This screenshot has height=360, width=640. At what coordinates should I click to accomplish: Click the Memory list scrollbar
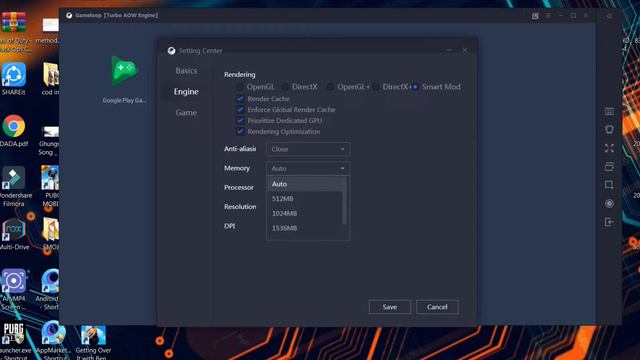345,201
